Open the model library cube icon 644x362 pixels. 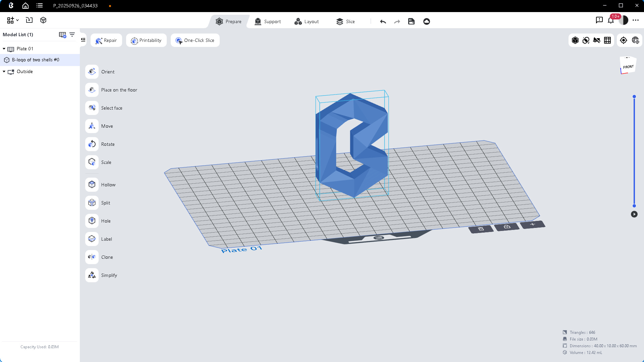click(43, 20)
